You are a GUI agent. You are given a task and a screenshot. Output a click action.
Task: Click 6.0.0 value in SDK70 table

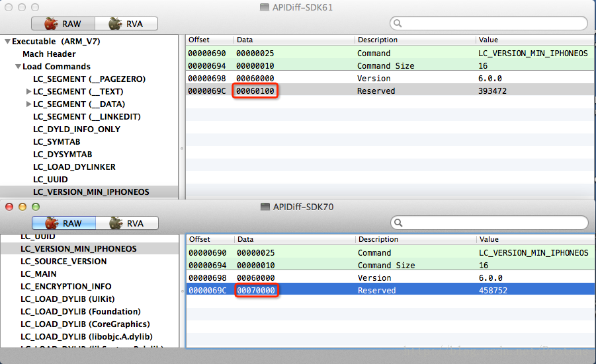(491, 278)
